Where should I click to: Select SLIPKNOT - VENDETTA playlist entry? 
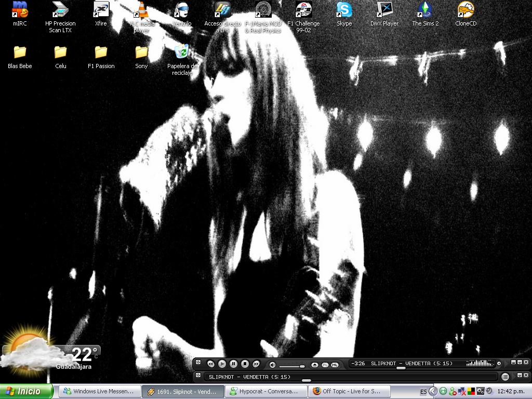click(x=249, y=377)
